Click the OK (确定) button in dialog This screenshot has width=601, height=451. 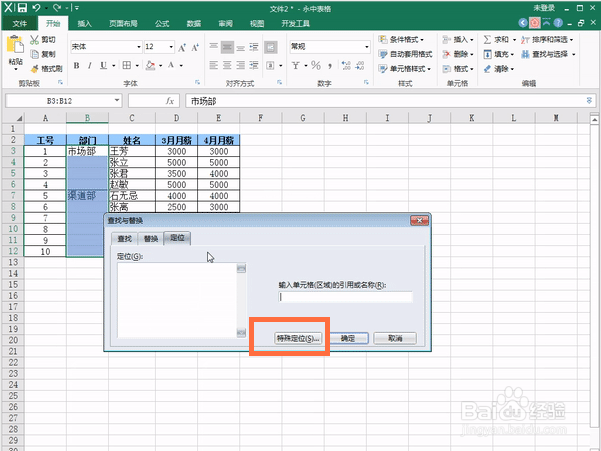coord(348,338)
